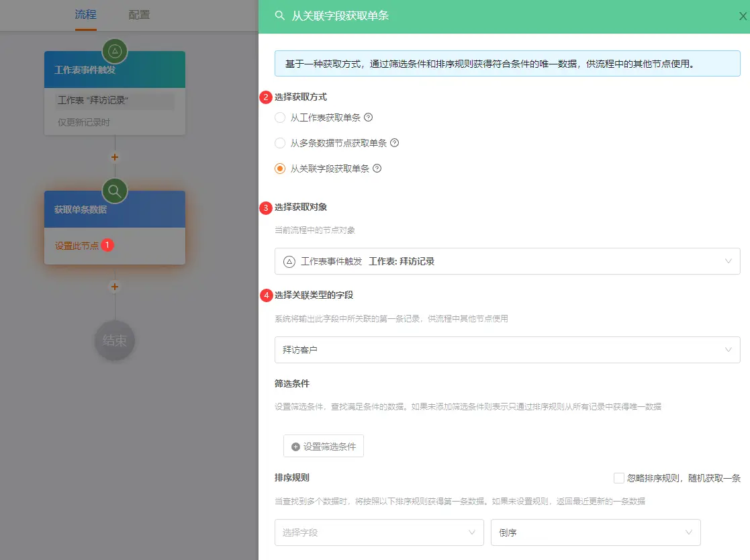Click the 排序规则 heading

292,477
